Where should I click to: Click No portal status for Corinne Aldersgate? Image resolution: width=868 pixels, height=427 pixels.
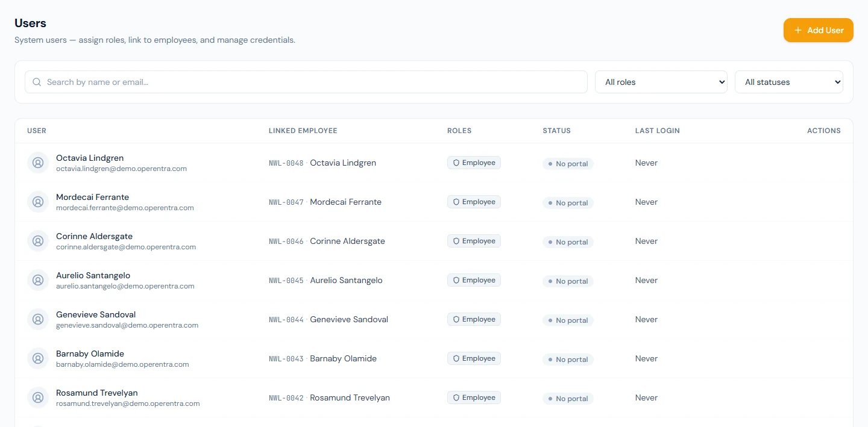(568, 242)
